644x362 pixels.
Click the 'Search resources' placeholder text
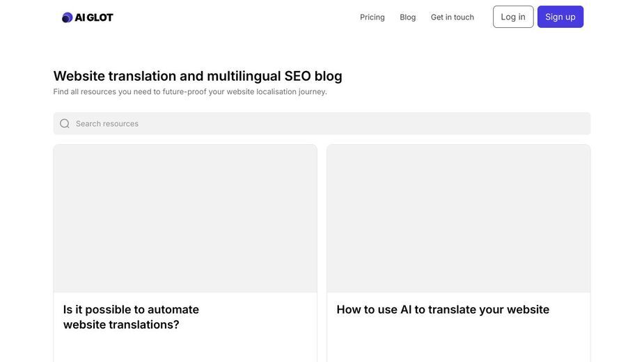point(107,124)
